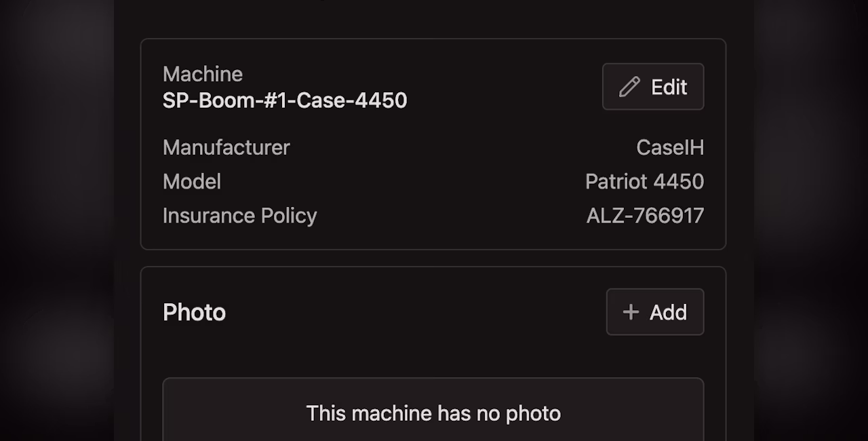868x441 pixels.
Task: Click the Insurance Policy label
Action: tap(240, 215)
